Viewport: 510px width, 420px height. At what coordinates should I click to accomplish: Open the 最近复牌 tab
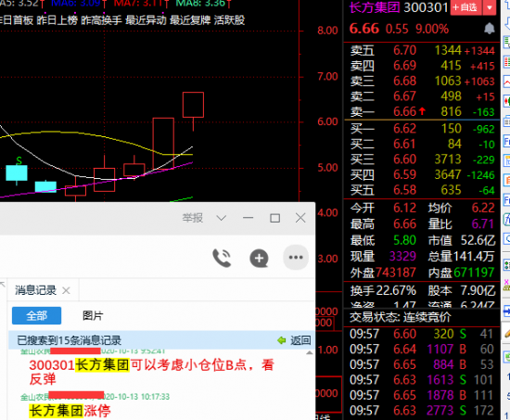[190, 20]
